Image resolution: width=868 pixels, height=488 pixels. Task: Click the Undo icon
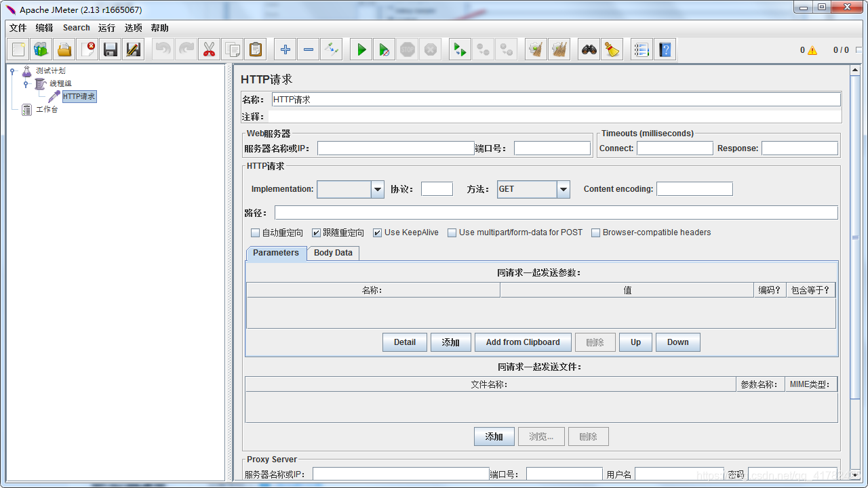coord(163,49)
